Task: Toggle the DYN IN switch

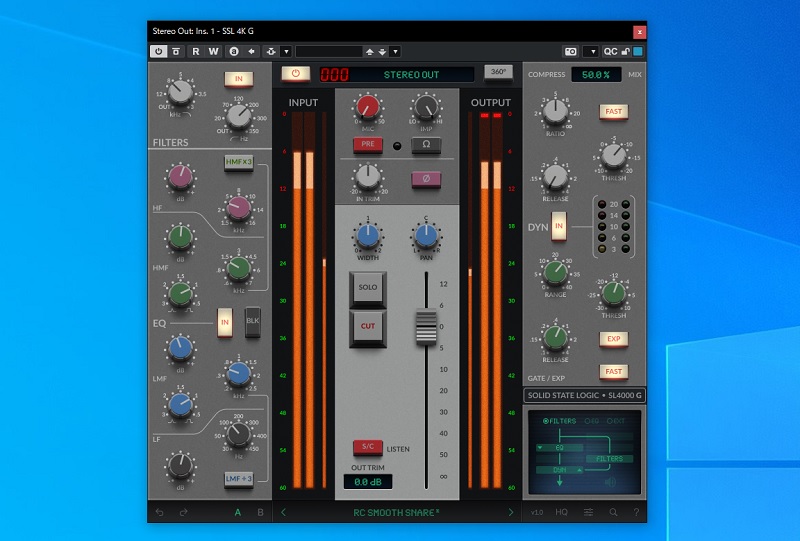Action: pyautogui.click(x=559, y=225)
